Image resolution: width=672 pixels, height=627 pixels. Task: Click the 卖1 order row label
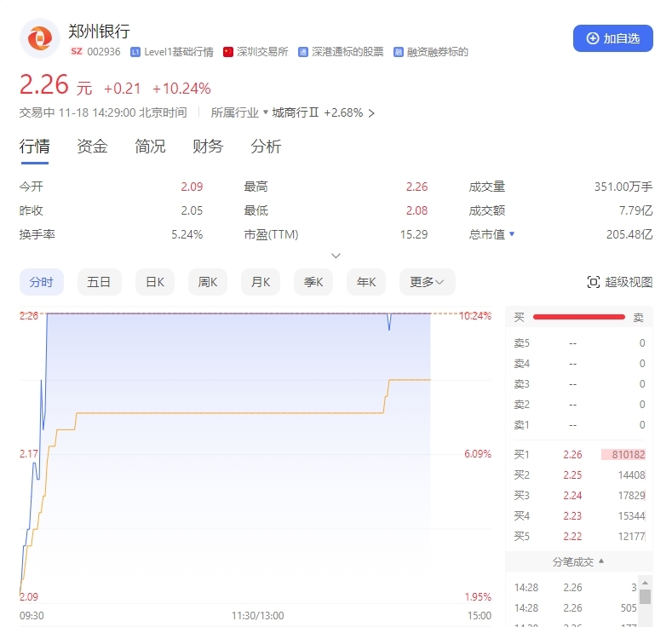[521, 425]
